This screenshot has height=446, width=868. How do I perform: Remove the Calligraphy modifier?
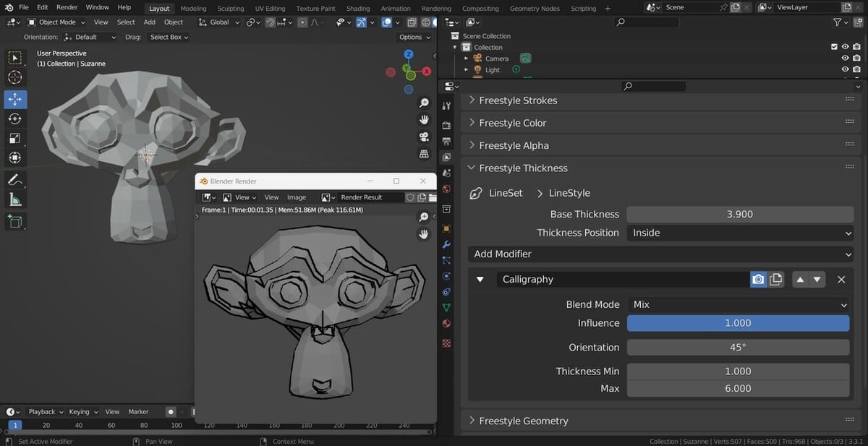[841, 279]
